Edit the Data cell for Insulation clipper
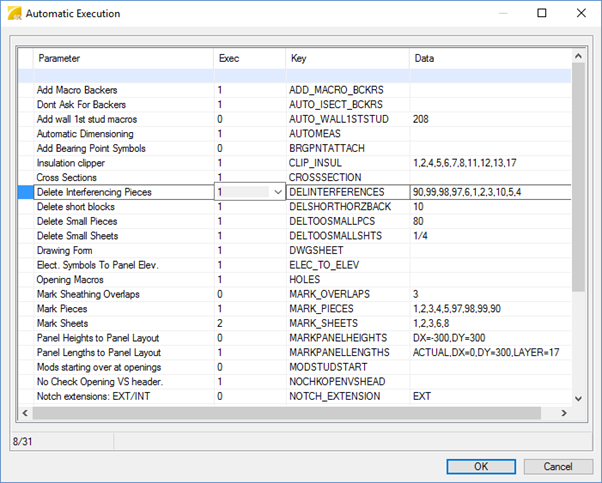602x483 pixels. [x=490, y=162]
